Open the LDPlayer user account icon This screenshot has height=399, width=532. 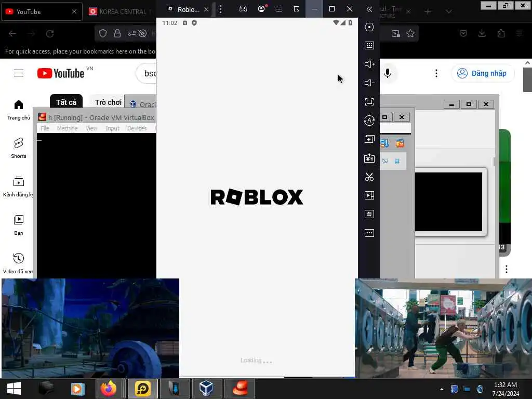click(x=262, y=9)
